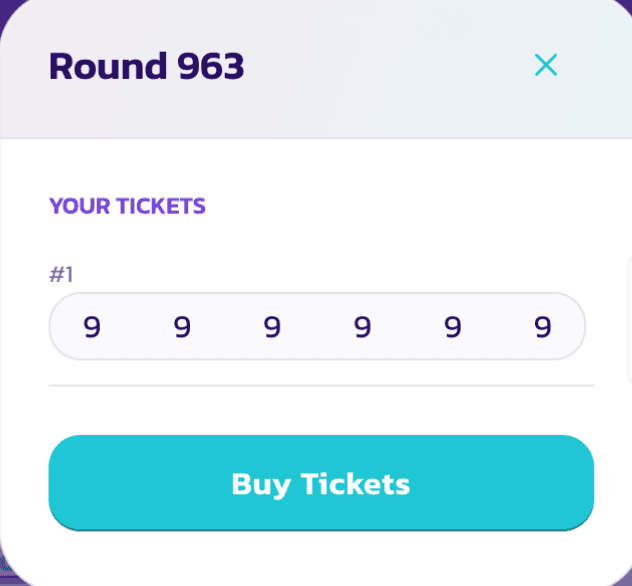Select the sixth digit of ticket #1
632x586 pixels.
[542, 327]
